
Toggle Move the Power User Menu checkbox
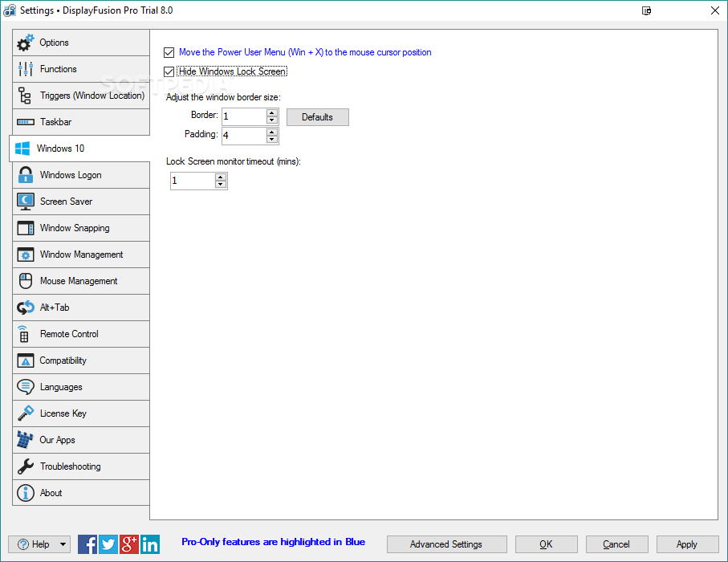coord(169,52)
